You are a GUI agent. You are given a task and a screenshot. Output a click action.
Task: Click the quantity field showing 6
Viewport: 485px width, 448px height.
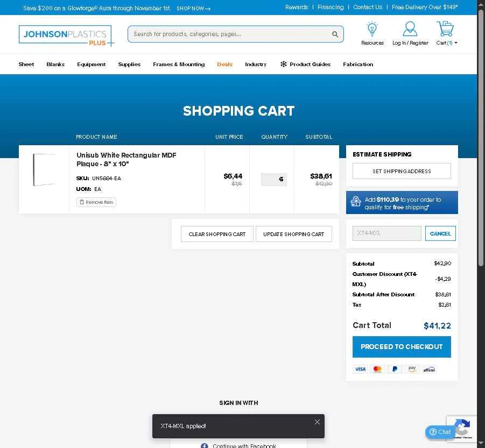pyautogui.click(x=274, y=179)
